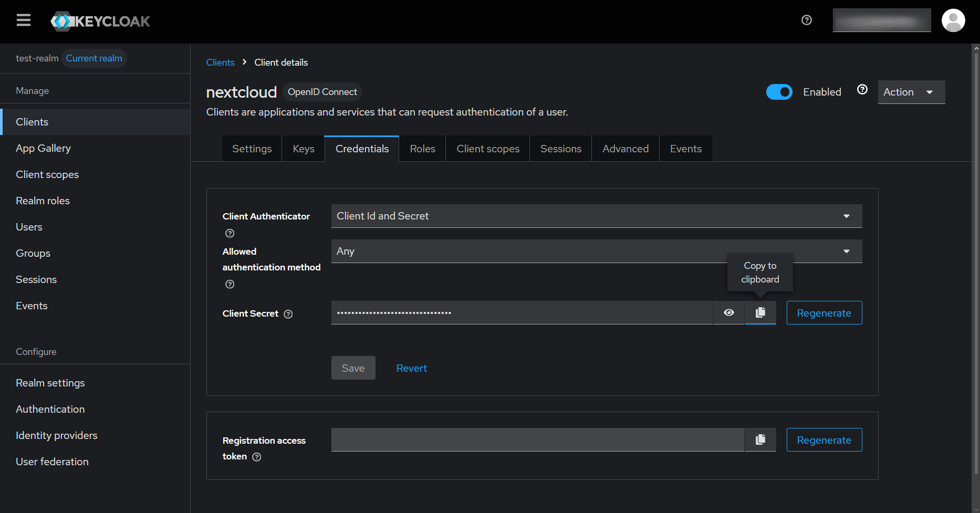
Task: Open Authentication in the sidebar
Action: pos(95,409)
